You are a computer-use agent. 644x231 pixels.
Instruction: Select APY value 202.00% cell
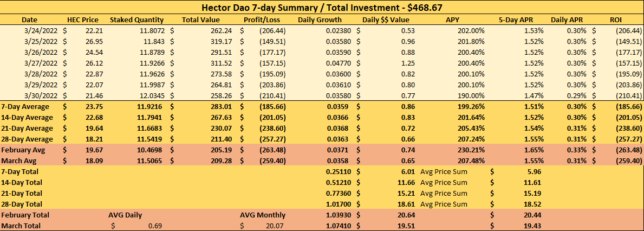472,30
